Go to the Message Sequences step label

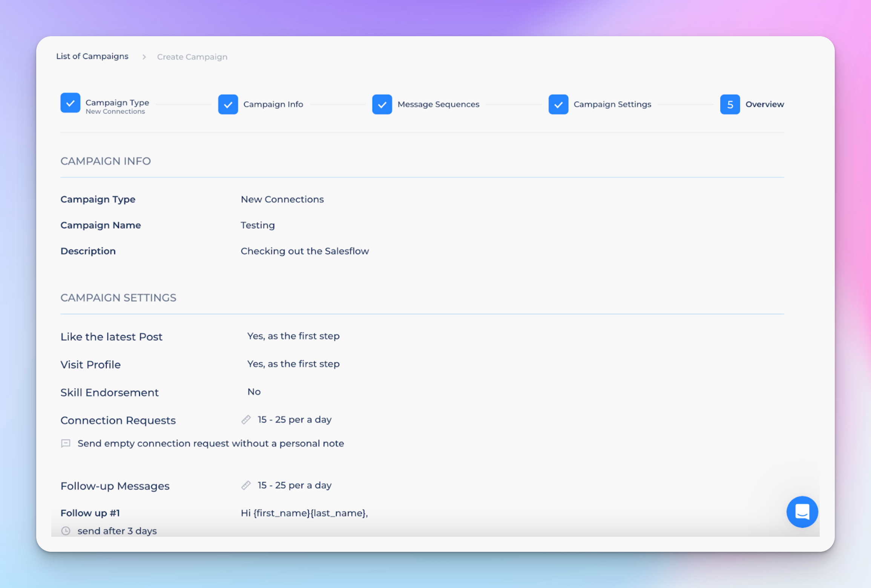pos(438,104)
